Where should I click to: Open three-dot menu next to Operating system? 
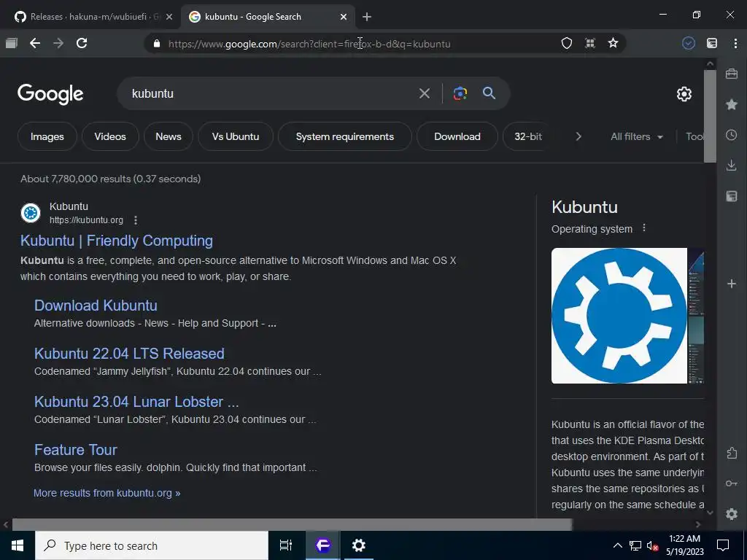tap(644, 227)
